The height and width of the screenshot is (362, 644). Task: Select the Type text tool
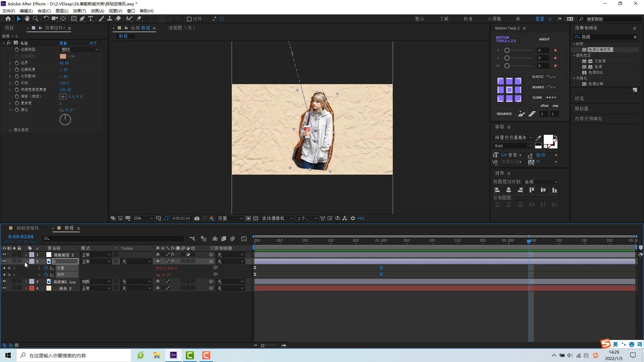[91, 19]
